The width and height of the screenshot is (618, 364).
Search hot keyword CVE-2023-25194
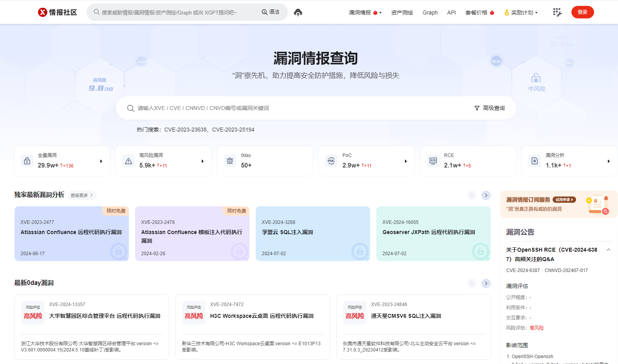233,130
